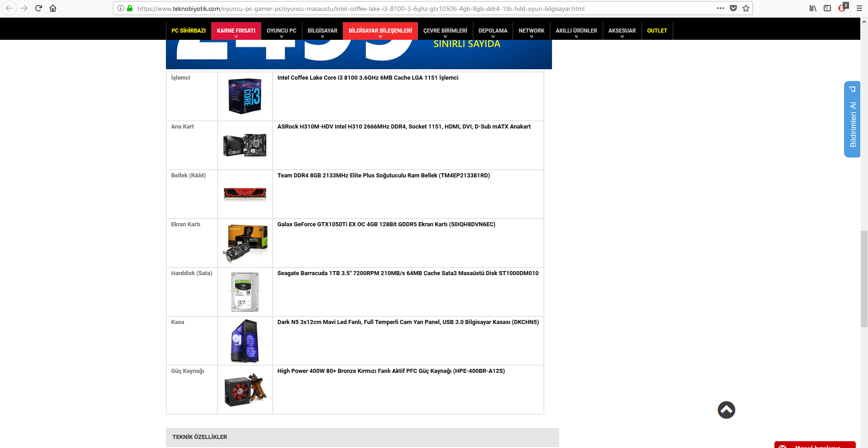The image size is (868, 448).
Task: Click the İşlemci row label
Action: click(181, 78)
